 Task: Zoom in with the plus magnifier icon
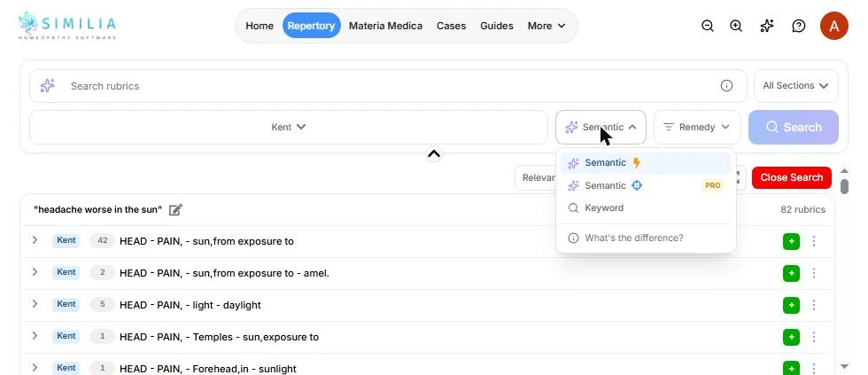coord(736,26)
